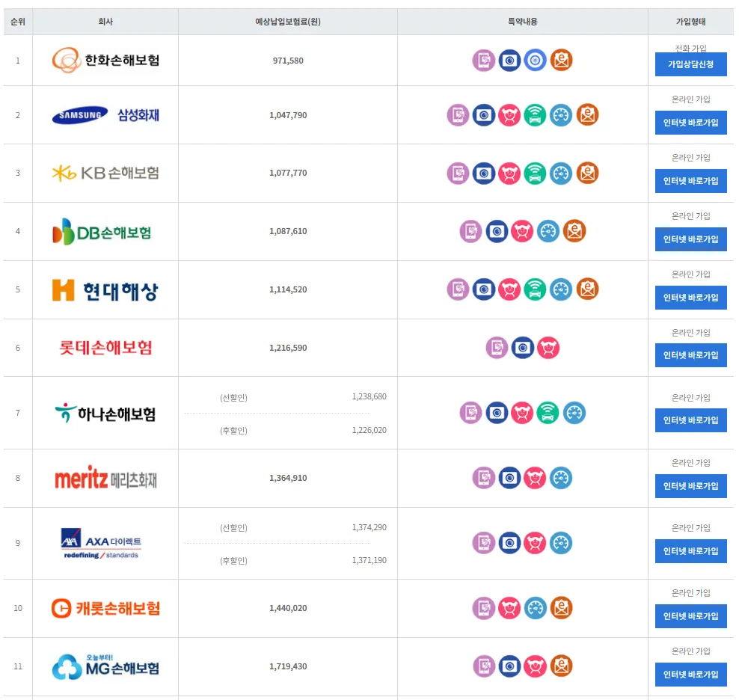Click the Samsung 삼성화재 logo
Viewport: 739px width, 700px height.
(105, 115)
